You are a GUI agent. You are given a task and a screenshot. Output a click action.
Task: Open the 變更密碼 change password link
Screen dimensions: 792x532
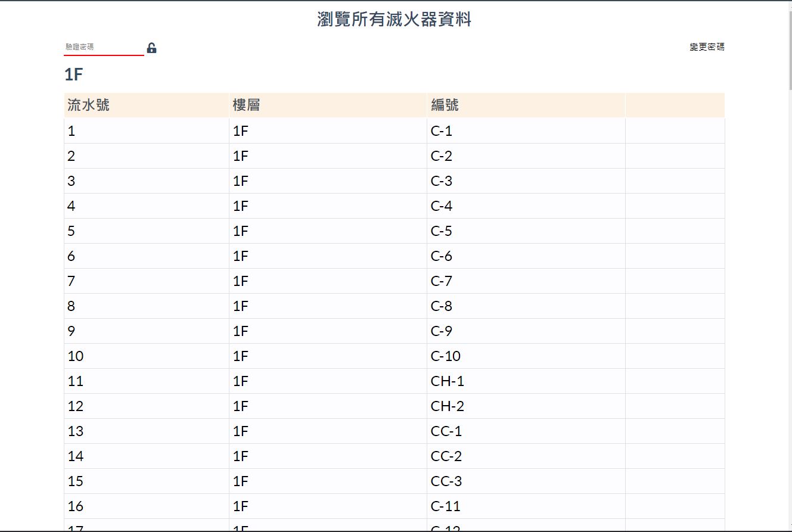pyautogui.click(x=707, y=47)
